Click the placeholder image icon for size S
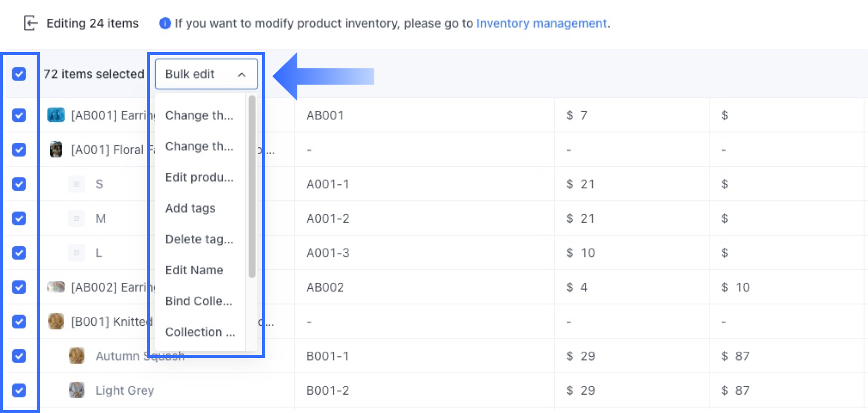 (76, 184)
